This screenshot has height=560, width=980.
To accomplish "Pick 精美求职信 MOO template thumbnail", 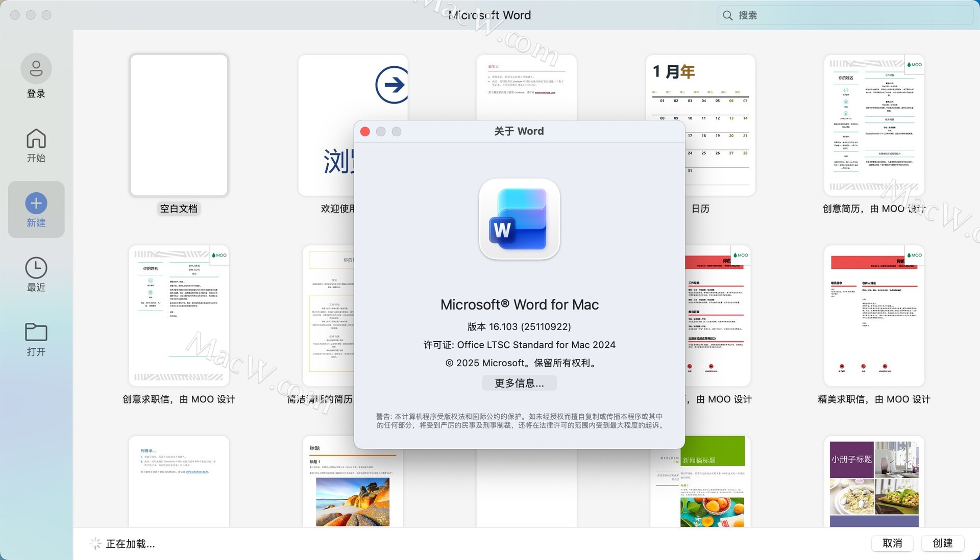I will pyautogui.click(x=874, y=315).
